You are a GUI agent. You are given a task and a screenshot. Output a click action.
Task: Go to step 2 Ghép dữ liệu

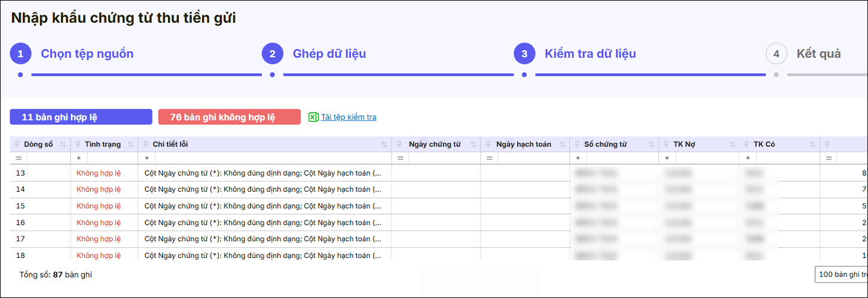pos(329,54)
